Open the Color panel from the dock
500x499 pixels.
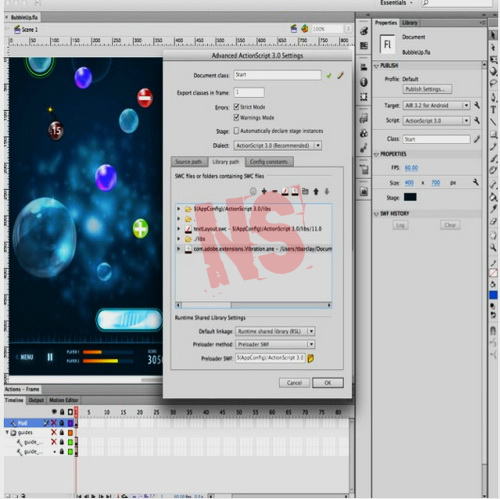coord(364,31)
